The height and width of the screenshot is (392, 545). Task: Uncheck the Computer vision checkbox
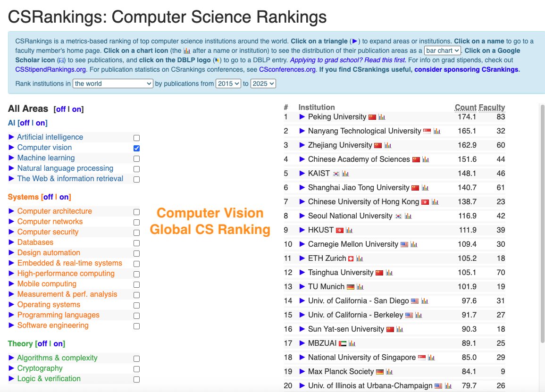tap(136, 149)
